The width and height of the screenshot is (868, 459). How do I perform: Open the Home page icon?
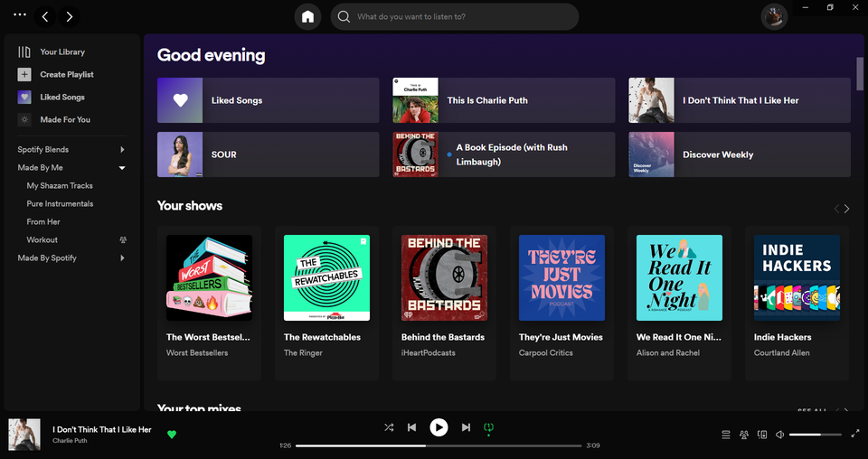307,16
